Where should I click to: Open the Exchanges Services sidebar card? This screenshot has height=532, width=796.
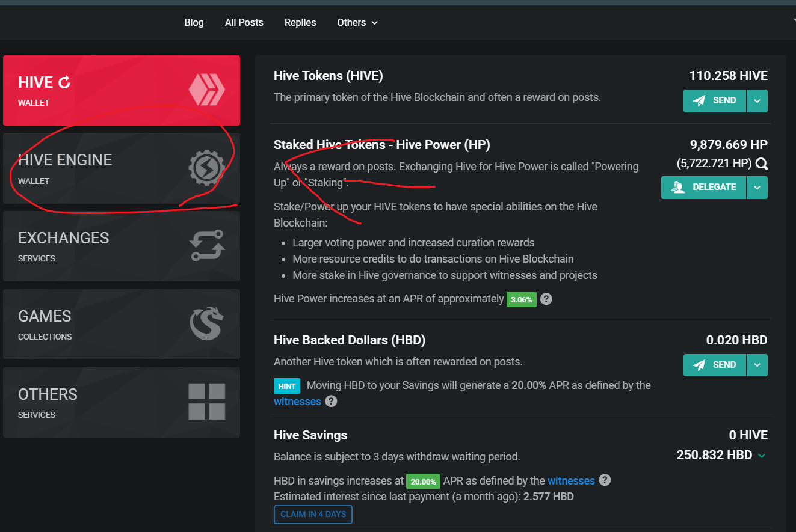122,246
